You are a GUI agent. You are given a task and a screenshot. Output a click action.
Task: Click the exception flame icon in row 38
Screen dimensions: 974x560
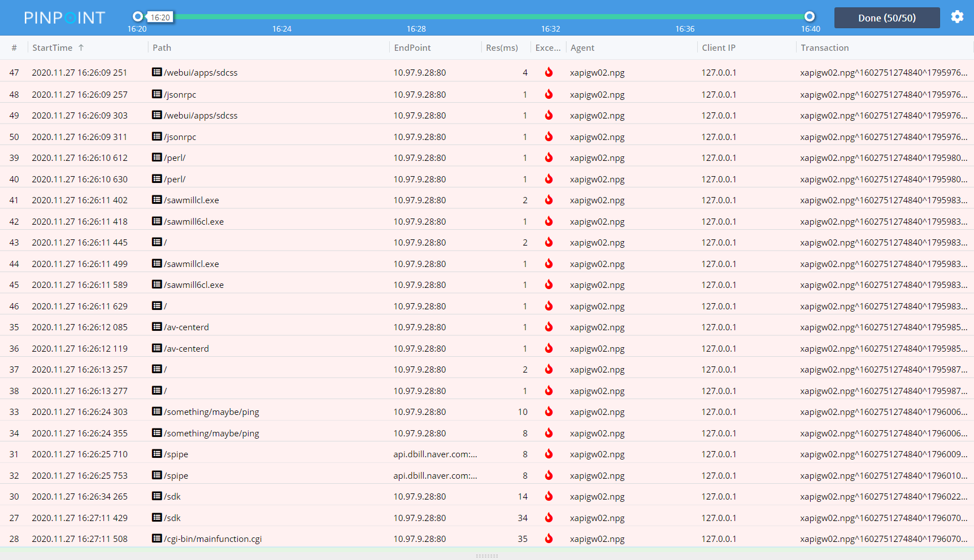(549, 391)
